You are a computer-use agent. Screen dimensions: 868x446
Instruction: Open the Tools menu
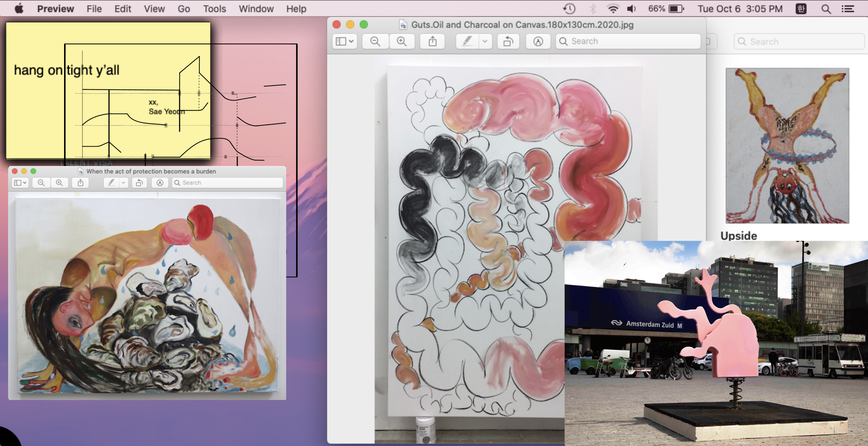[x=214, y=8]
